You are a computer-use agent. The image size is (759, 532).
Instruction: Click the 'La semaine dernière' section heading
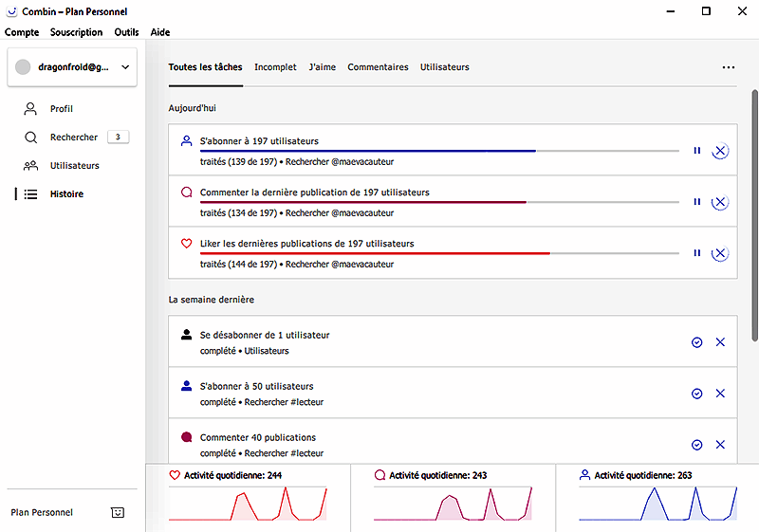212,300
